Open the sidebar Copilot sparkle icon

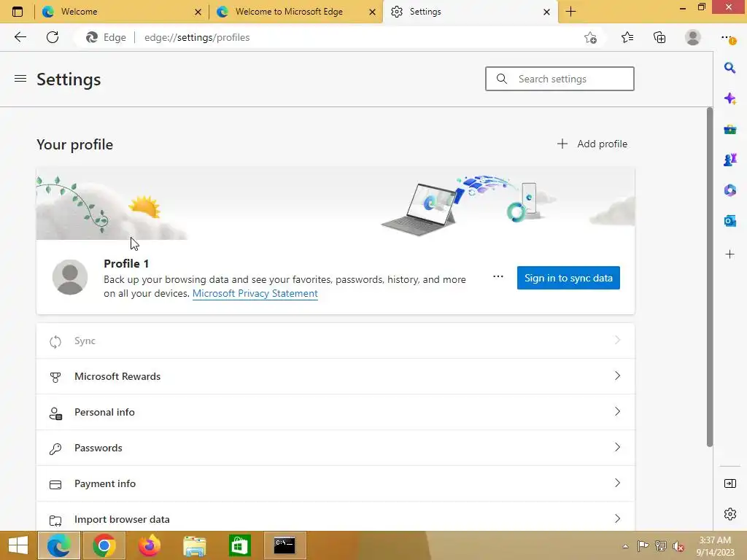729,98
